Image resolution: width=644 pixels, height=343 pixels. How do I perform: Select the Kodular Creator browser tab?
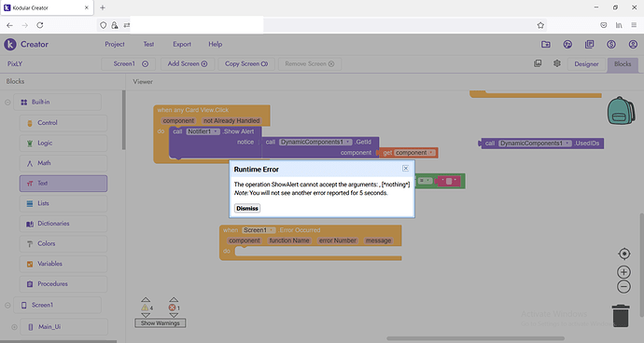click(x=47, y=7)
